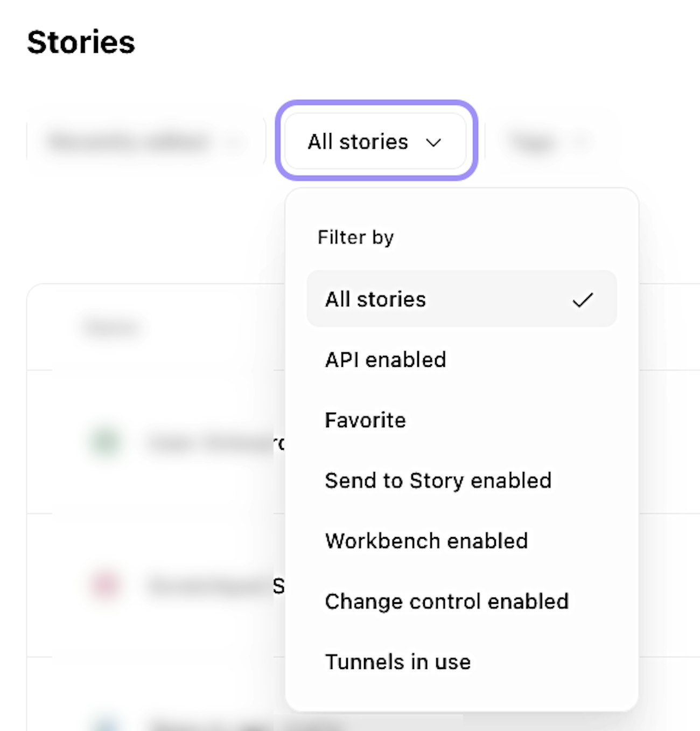Pick the Change control enabled filter
This screenshot has height=731, width=700.
tap(446, 601)
